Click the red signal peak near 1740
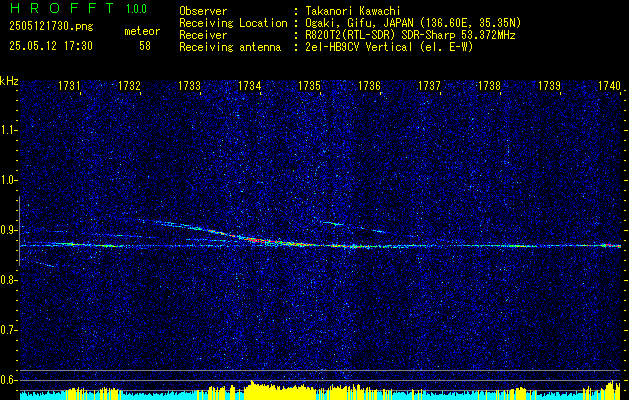This screenshot has width=629, height=400. 613,244
